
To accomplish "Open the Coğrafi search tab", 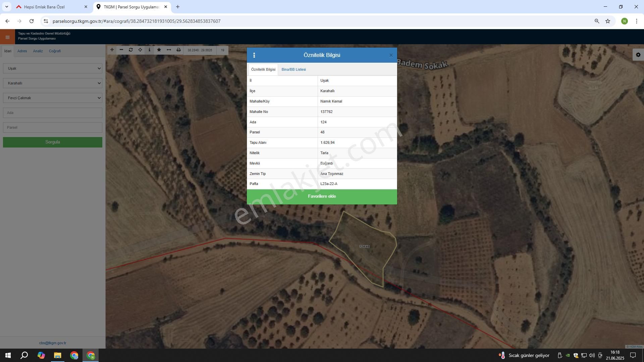I will [55, 51].
